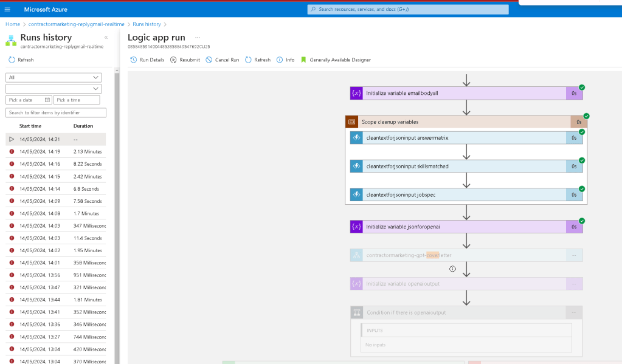Select the failed run at 14:15

point(55,176)
